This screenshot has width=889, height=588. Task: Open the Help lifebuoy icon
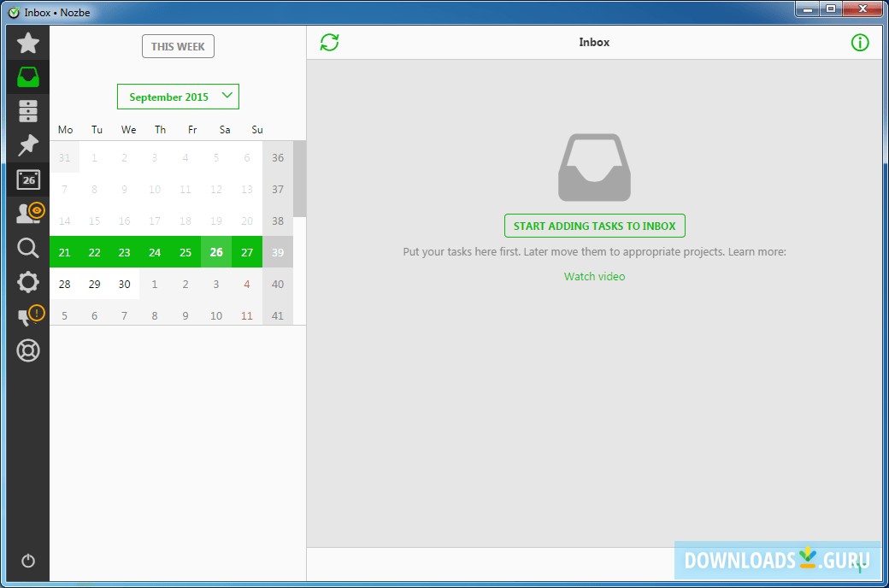[27, 350]
